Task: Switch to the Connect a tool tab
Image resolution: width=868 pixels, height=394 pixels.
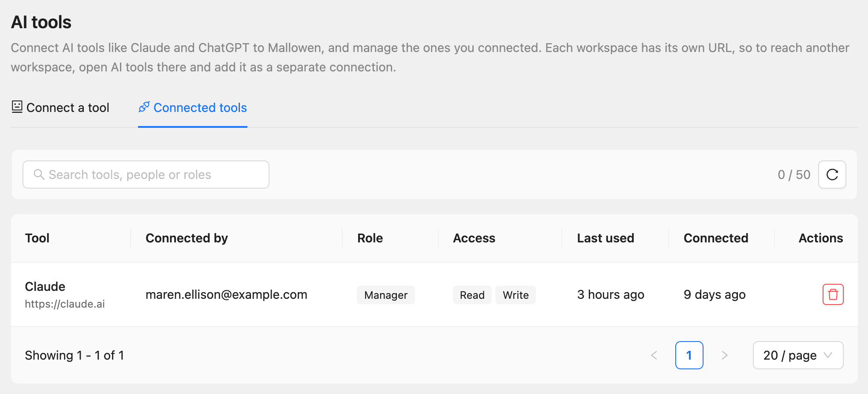Action: (x=60, y=108)
